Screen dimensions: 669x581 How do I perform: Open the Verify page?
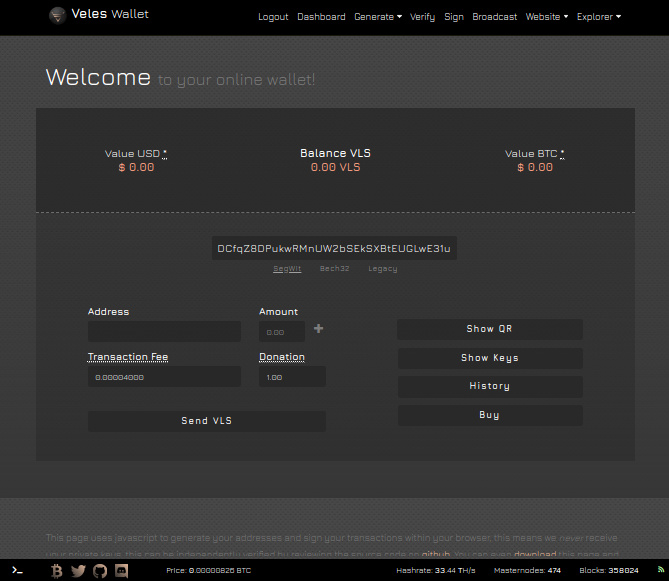(x=422, y=17)
